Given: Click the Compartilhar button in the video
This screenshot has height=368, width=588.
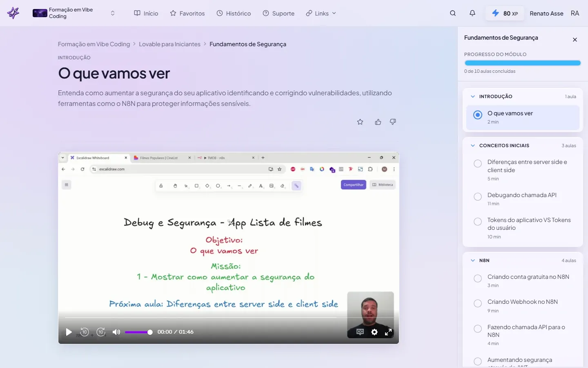Looking at the screenshot, I should point(354,185).
